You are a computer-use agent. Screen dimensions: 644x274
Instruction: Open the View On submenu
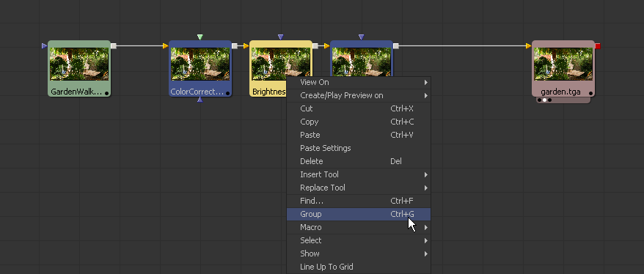359,83
